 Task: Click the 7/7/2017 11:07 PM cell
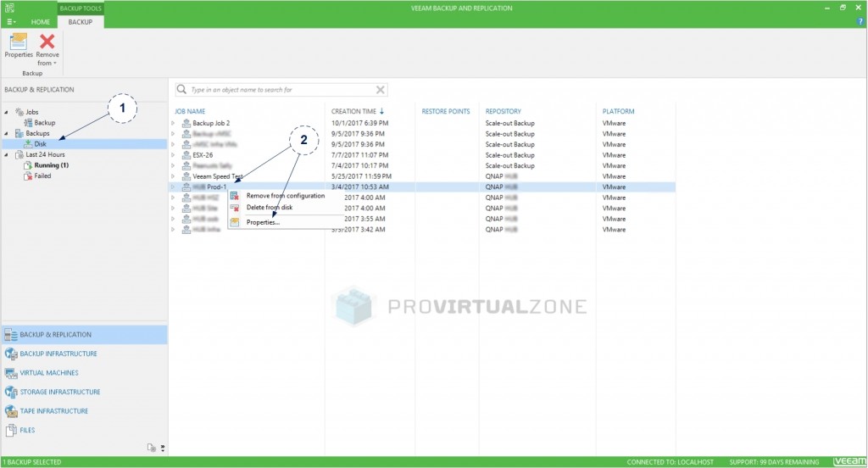pos(359,155)
